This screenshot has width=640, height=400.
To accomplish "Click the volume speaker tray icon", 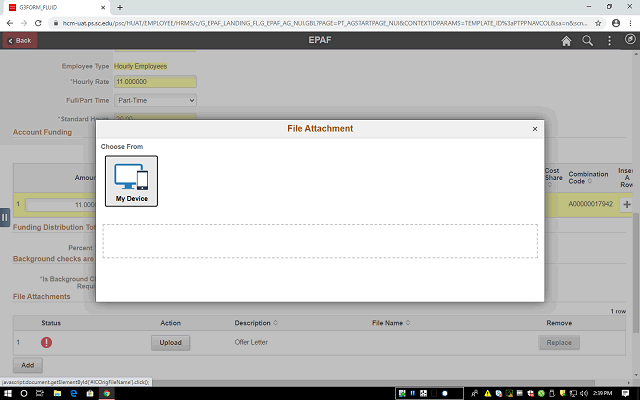I will [584, 393].
